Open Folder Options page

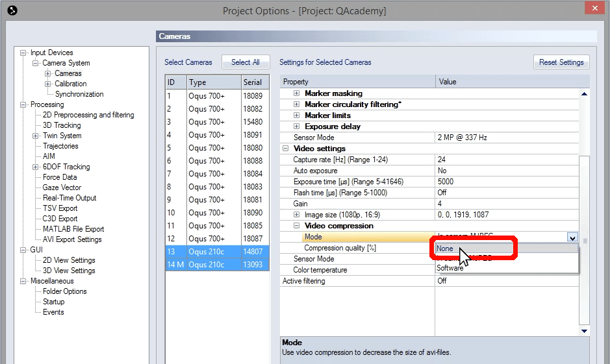coord(64,291)
